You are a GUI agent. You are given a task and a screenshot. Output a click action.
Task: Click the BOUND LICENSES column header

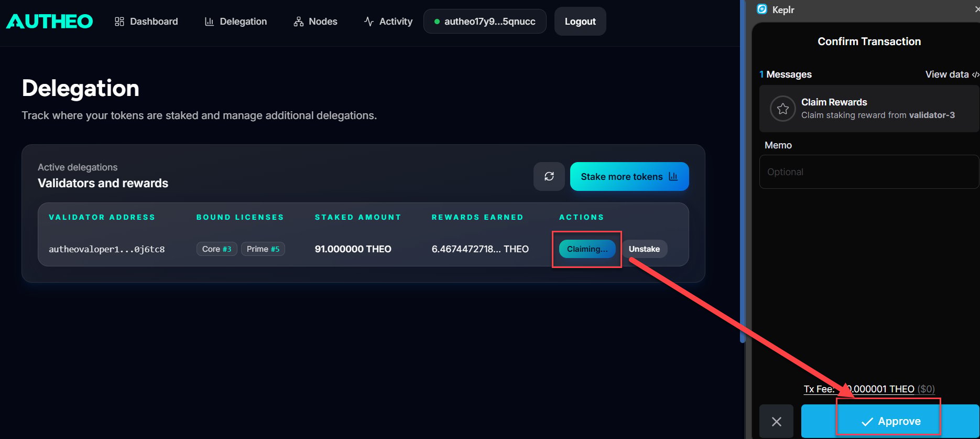pyautogui.click(x=240, y=217)
